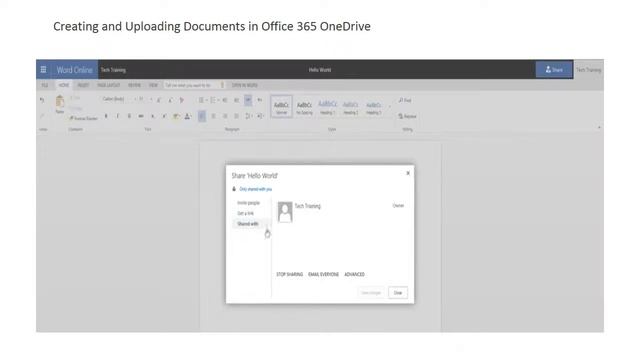Apply the Normal style

(281, 107)
